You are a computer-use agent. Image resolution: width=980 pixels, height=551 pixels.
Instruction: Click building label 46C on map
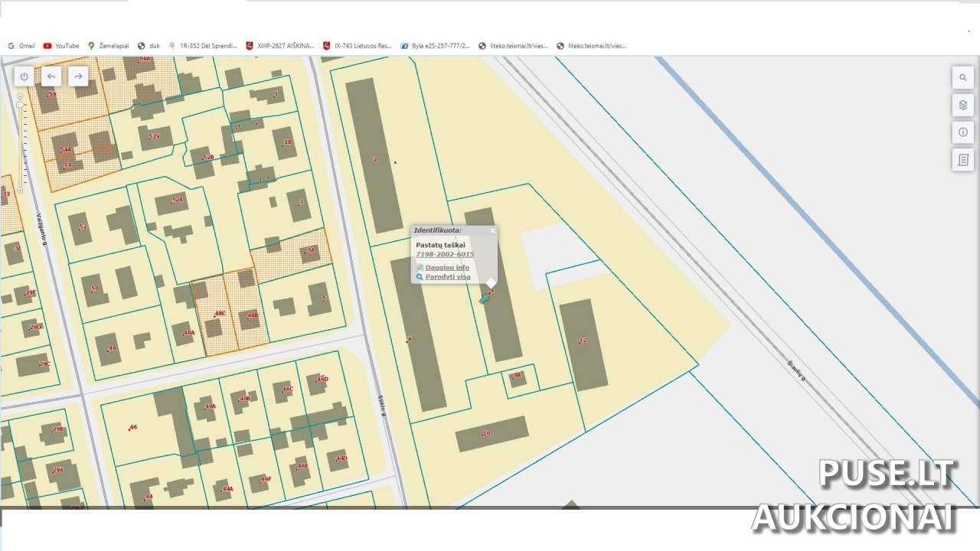287,389
